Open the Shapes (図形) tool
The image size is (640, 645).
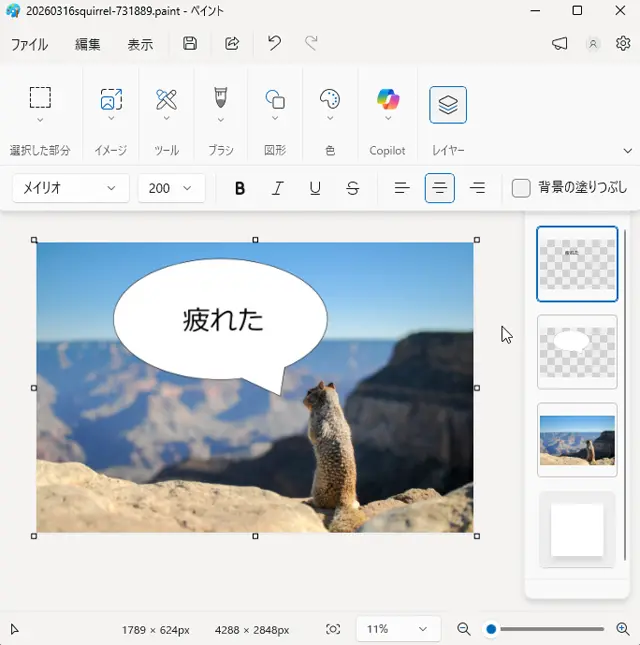275,100
